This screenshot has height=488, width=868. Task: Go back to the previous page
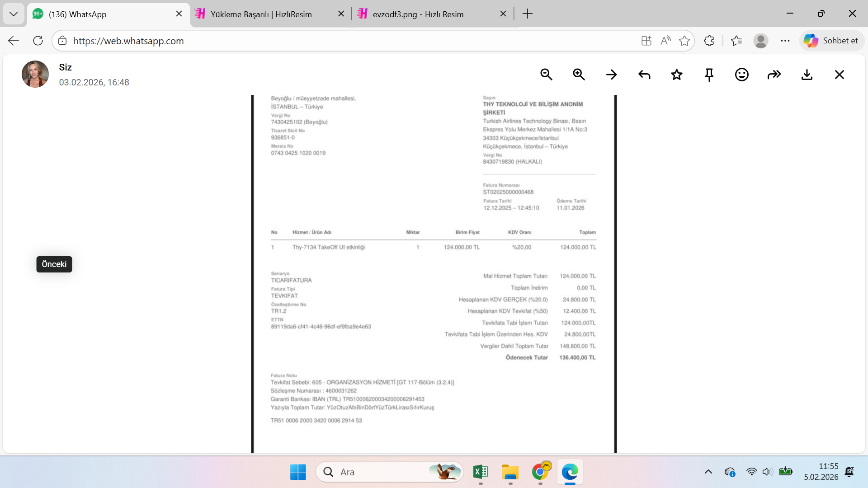pyautogui.click(x=14, y=41)
